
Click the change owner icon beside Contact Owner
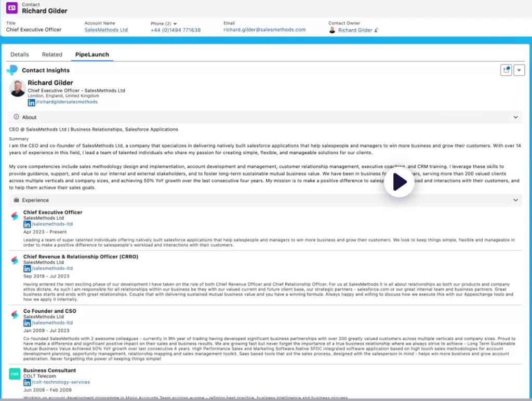[377, 30]
